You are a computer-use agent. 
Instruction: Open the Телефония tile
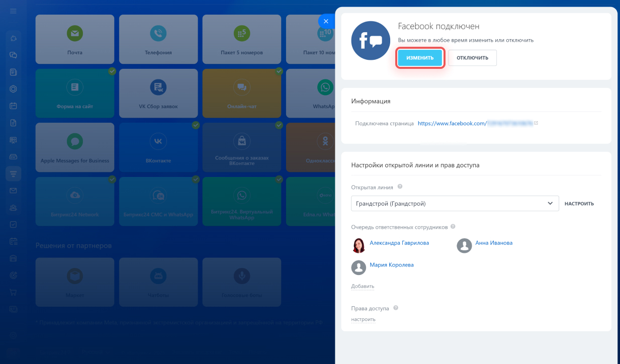tap(158, 39)
